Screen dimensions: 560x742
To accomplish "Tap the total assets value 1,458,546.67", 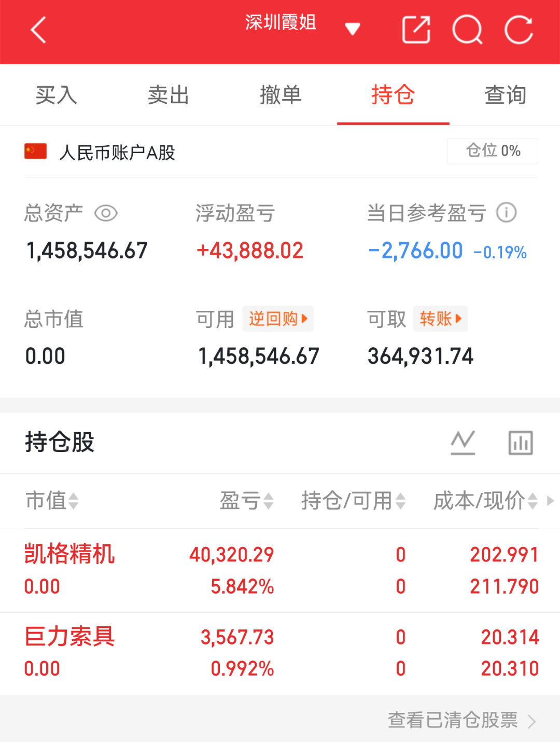I will point(87,251).
